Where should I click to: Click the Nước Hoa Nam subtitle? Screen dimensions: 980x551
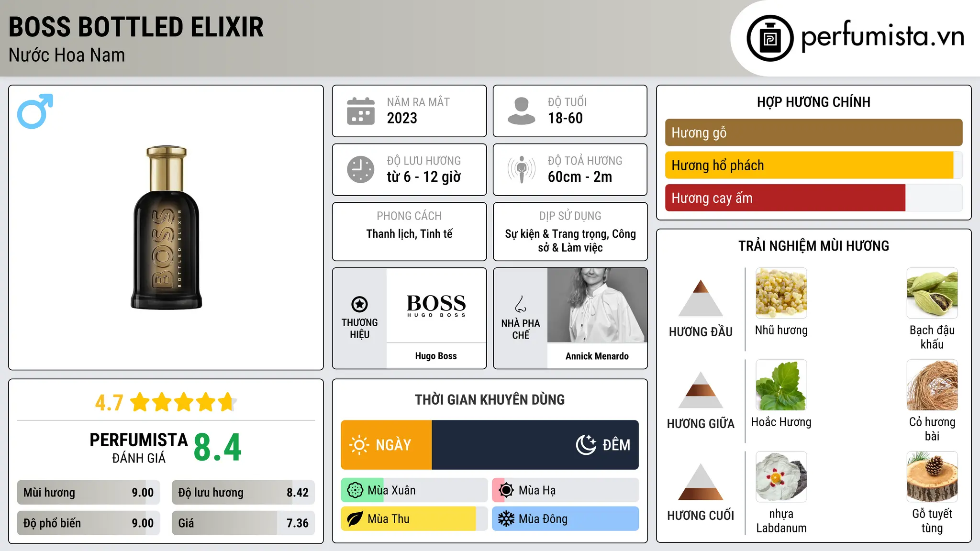[x=67, y=55]
